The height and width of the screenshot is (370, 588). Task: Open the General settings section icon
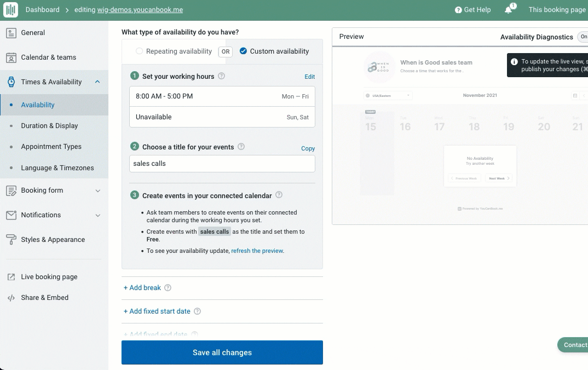[x=10, y=33]
